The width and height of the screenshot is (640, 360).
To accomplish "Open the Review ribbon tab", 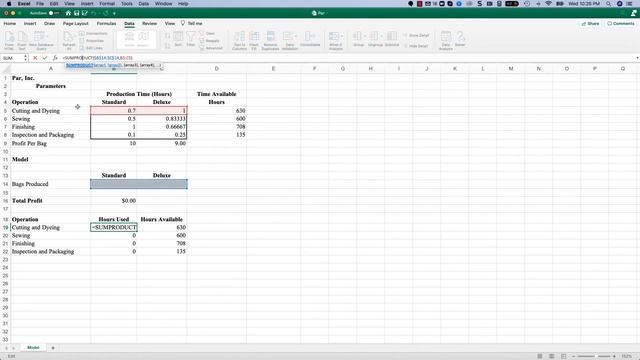I will 149,24.
